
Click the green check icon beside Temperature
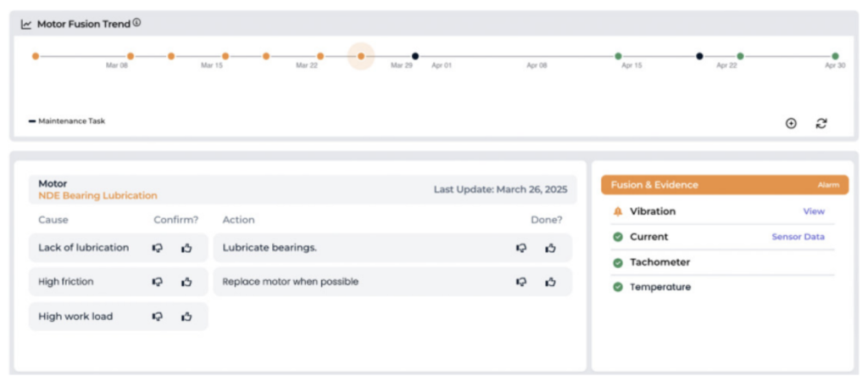[x=618, y=287]
